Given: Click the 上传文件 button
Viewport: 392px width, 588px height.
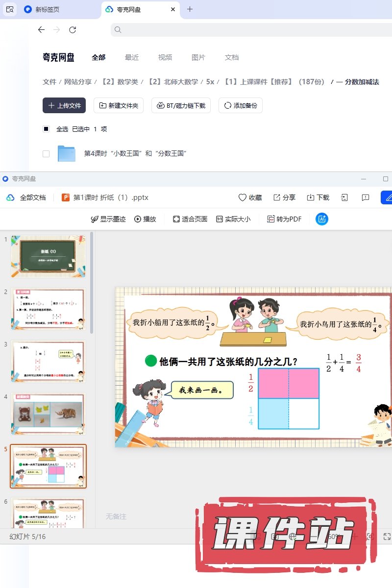Looking at the screenshot, I should point(64,105).
